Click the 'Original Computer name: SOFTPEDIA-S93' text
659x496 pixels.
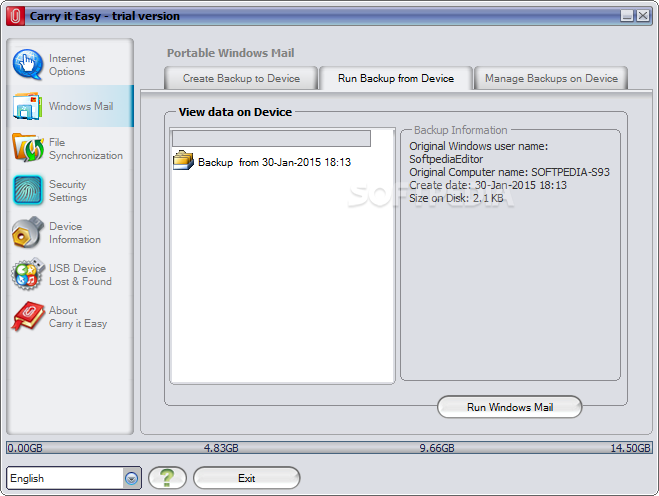point(509,172)
